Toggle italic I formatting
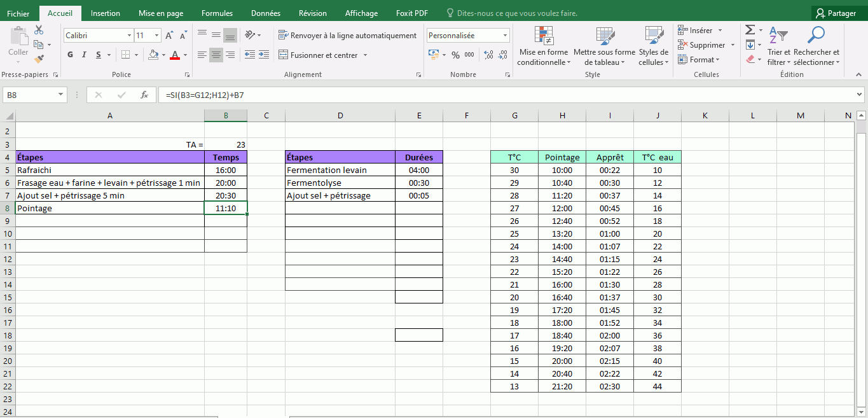The height and width of the screenshot is (418, 868). [x=85, y=55]
